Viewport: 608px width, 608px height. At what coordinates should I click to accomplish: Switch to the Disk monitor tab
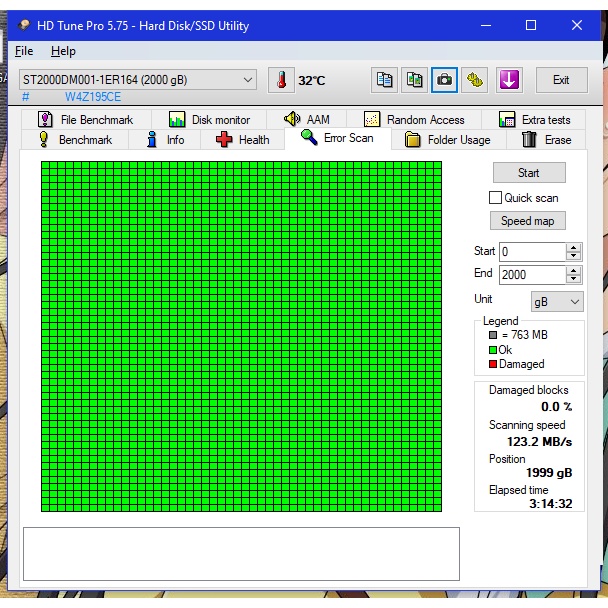pos(210,120)
